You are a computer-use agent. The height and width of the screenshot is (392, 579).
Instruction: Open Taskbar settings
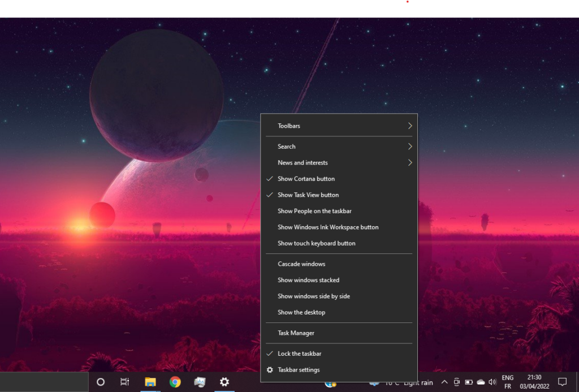pyautogui.click(x=339, y=370)
